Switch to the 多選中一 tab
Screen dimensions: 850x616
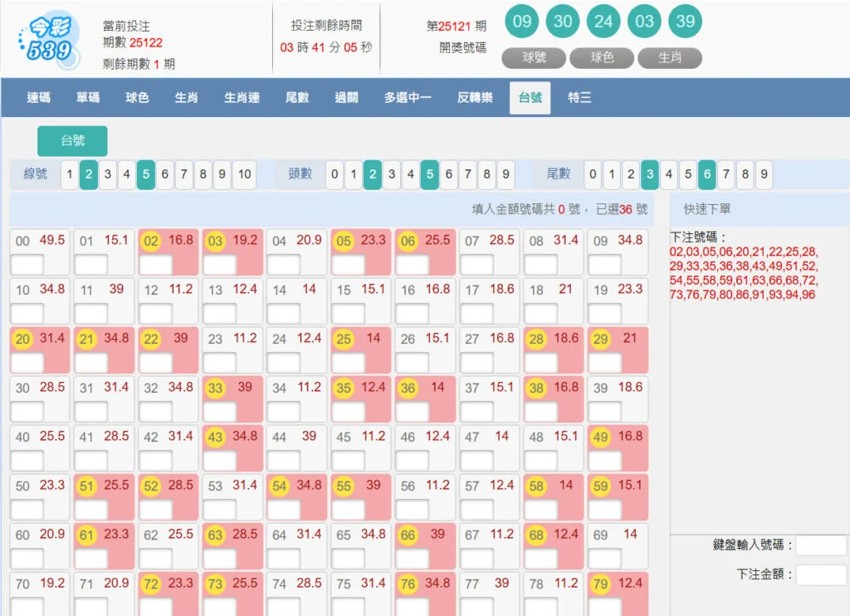408,97
